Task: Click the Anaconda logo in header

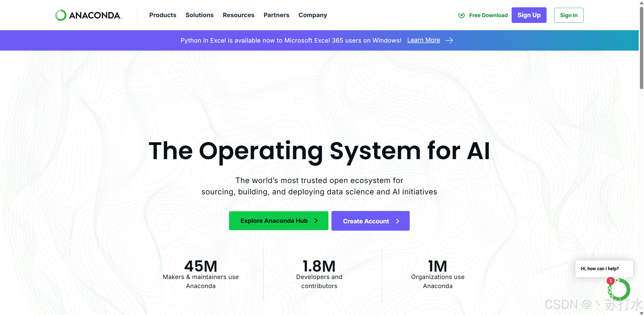Action: [88, 15]
